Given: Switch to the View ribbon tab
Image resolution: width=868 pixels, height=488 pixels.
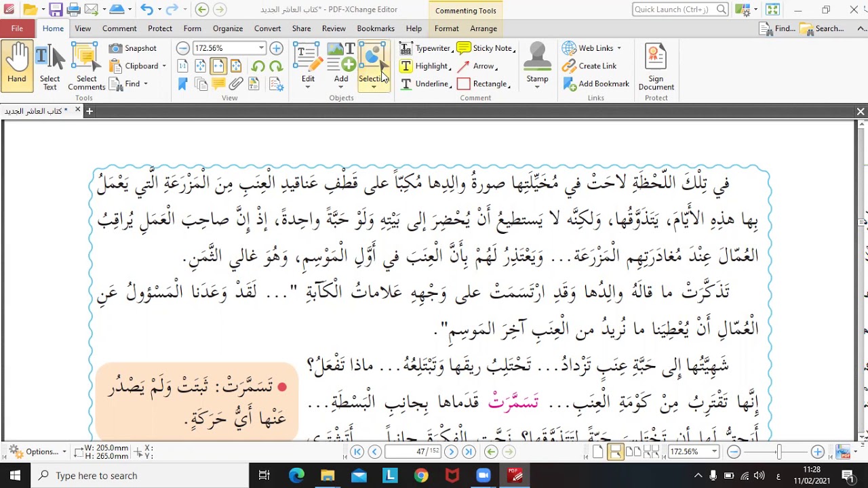Looking at the screenshot, I should tap(83, 28).
